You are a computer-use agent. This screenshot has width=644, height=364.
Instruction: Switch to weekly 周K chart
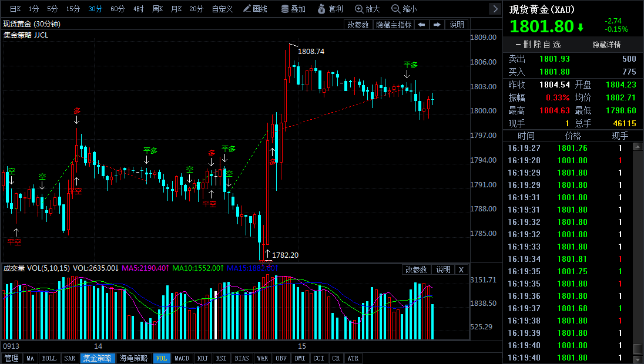[x=157, y=9]
